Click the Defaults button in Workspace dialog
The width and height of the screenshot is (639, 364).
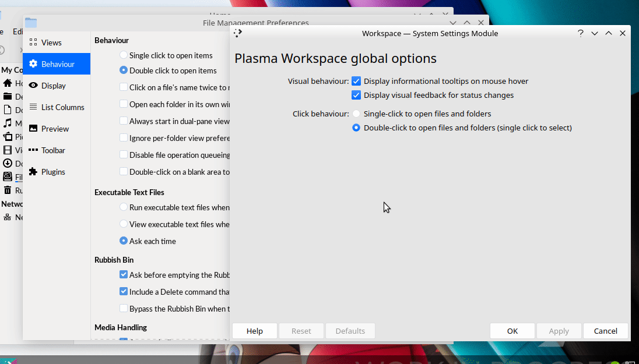tap(350, 331)
